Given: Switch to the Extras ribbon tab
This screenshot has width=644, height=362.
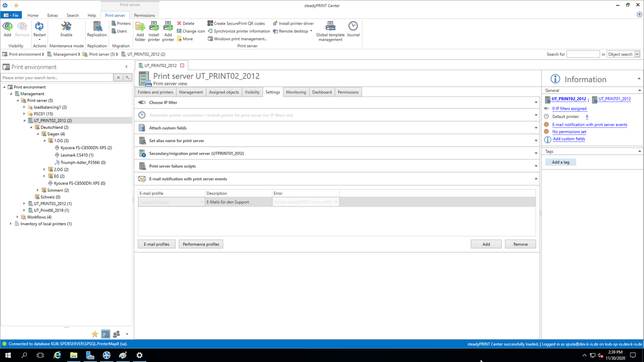Looking at the screenshot, I should (52, 15).
